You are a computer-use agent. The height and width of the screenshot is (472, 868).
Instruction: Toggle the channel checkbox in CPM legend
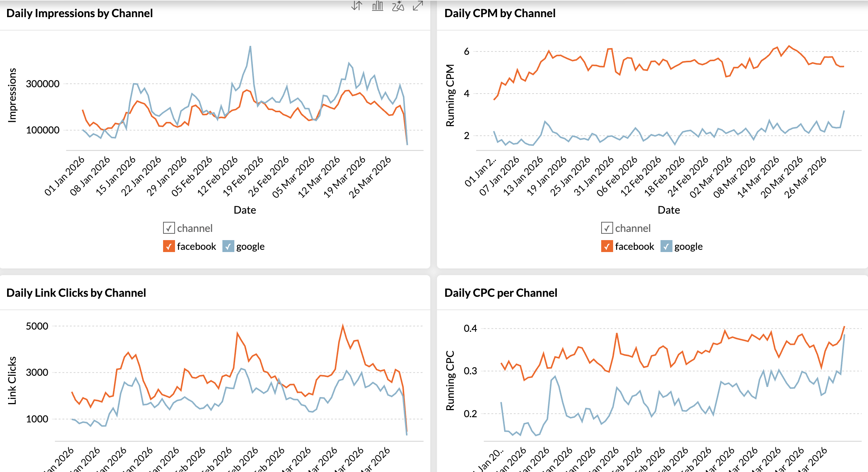(607, 228)
